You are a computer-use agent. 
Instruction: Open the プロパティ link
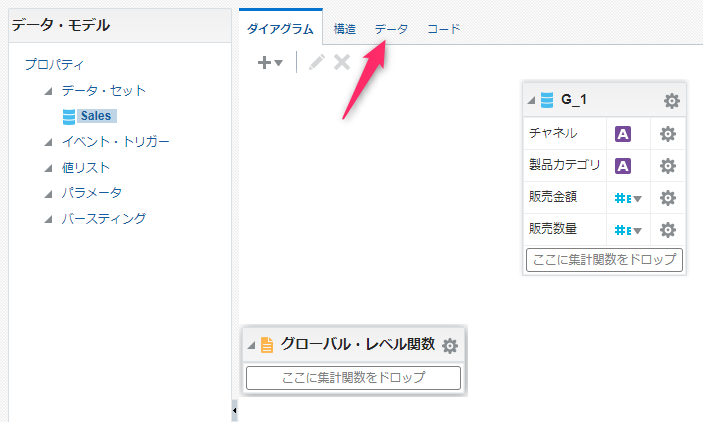pos(54,65)
